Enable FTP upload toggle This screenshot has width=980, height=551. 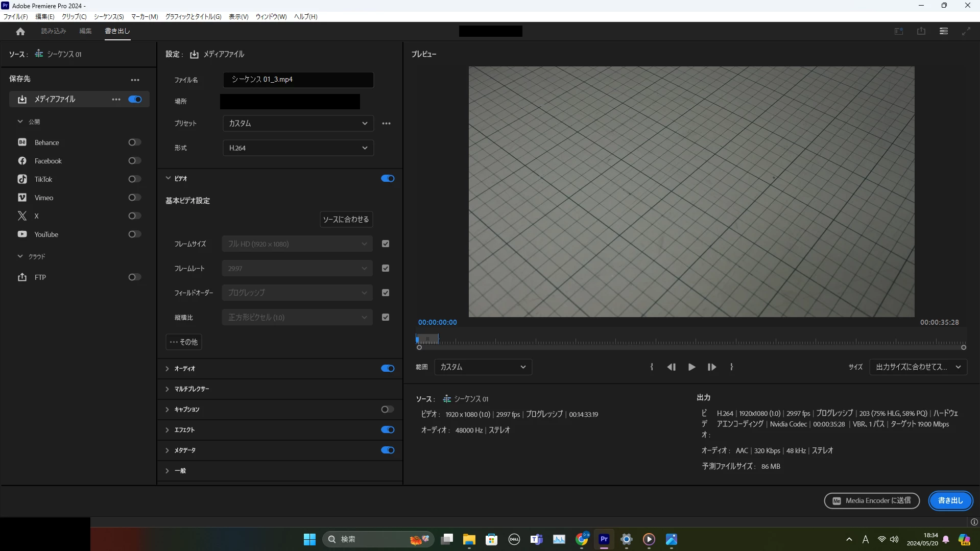(x=135, y=277)
